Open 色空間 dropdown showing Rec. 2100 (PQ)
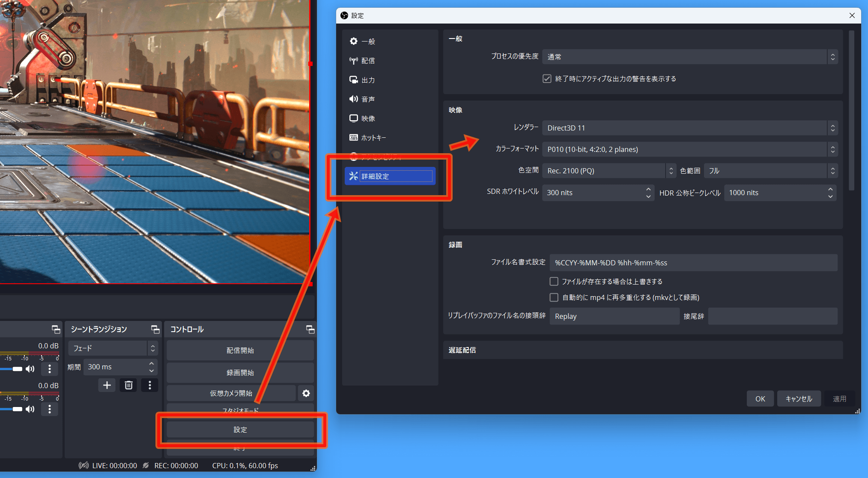The width and height of the screenshot is (868, 478). click(x=609, y=171)
